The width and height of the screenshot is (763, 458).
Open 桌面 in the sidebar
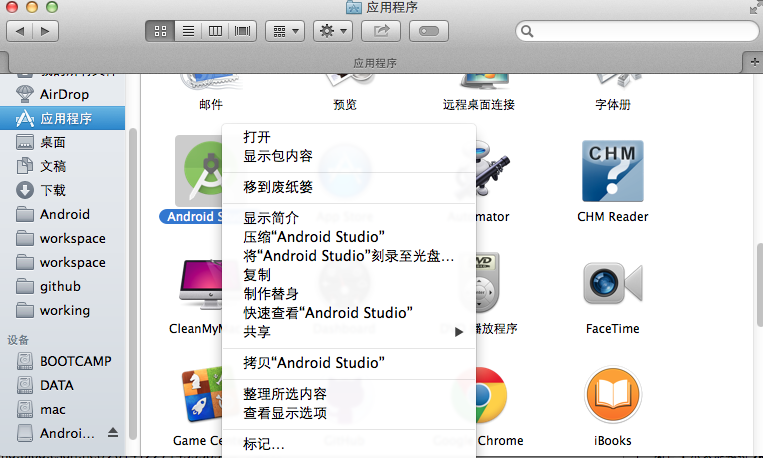coord(62,142)
